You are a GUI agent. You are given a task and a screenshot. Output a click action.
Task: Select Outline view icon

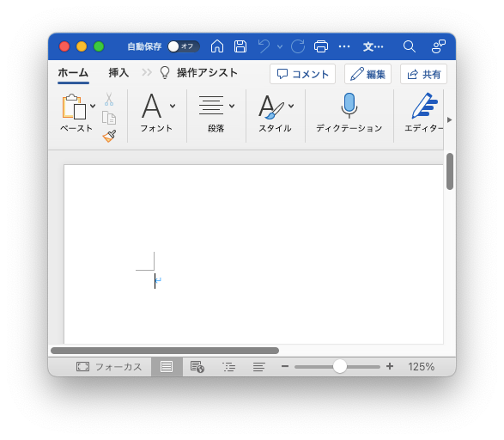(x=228, y=367)
